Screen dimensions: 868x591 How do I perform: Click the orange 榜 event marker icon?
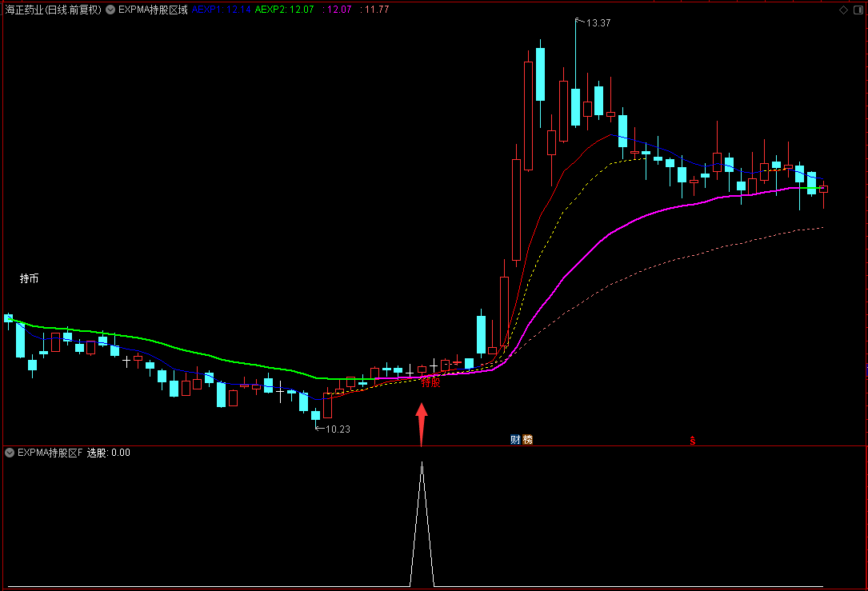pyautogui.click(x=527, y=439)
